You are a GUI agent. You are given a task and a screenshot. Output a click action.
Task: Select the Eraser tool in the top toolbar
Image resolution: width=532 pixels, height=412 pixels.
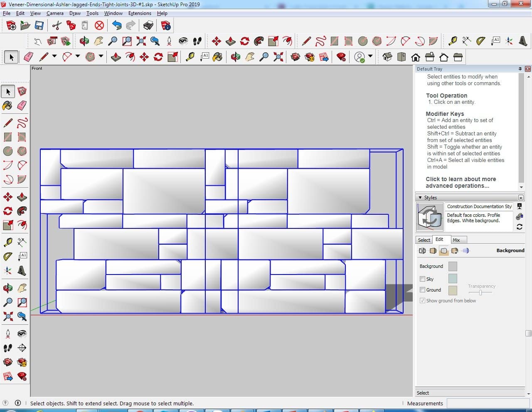(28, 57)
